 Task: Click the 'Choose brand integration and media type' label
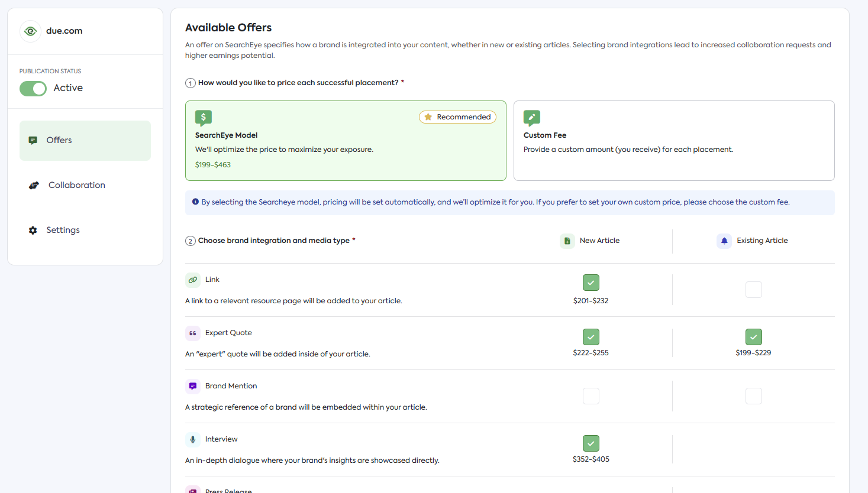(274, 241)
